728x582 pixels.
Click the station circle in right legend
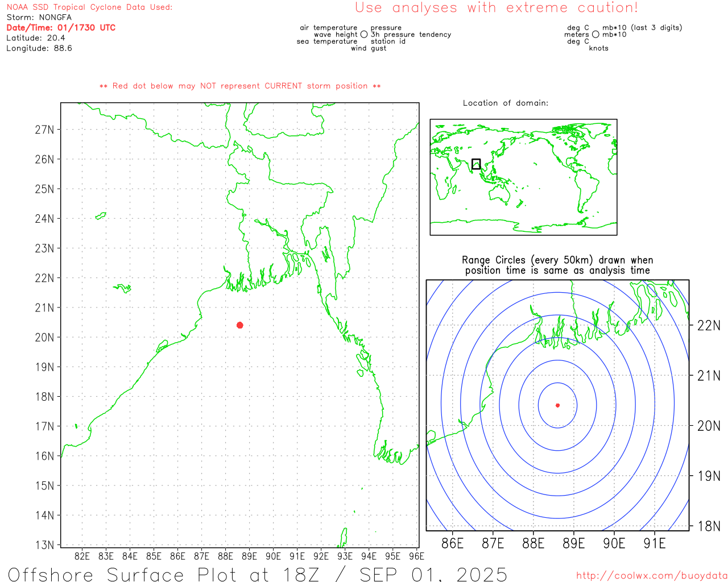tap(595, 35)
